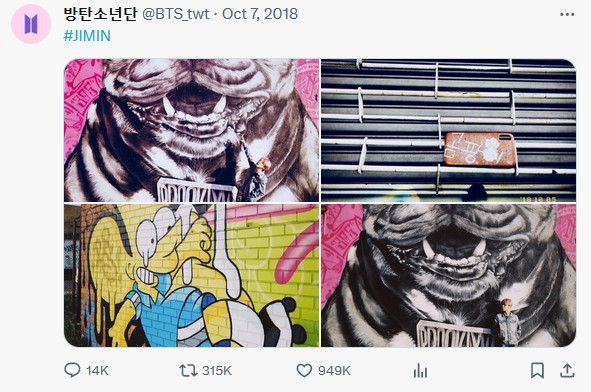Click the orange phone case in photo
Image resolution: width=591 pixels, height=392 pixels.
coord(479,149)
